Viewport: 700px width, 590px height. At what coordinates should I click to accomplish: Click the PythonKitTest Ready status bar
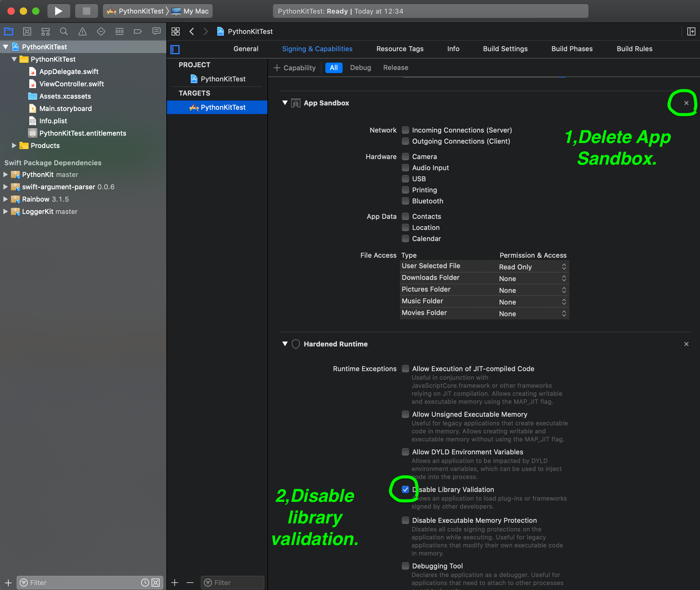430,11
